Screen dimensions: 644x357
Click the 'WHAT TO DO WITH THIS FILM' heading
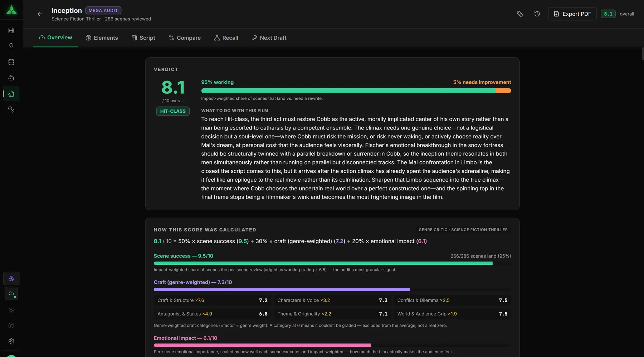coord(235,111)
